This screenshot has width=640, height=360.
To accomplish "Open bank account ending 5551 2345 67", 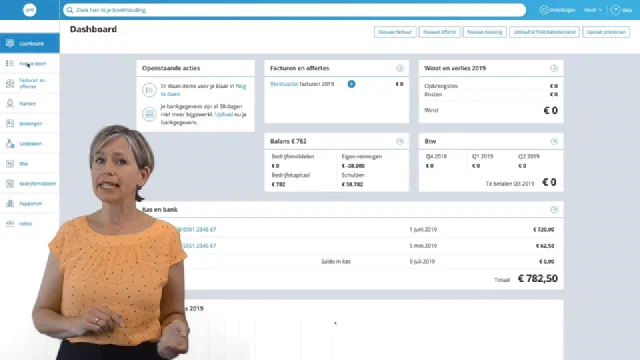I will click(199, 246).
